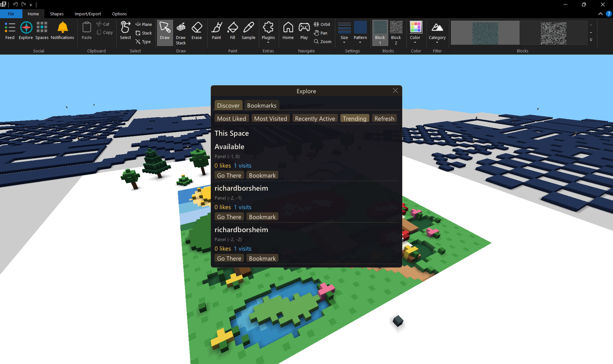Switch to Orbit camera mode

tap(322, 24)
